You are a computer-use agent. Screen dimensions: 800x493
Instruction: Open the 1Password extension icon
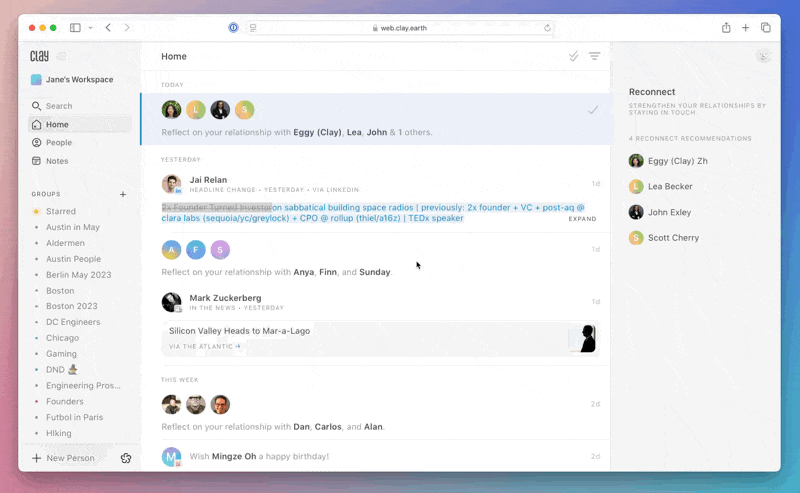coord(233,28)
